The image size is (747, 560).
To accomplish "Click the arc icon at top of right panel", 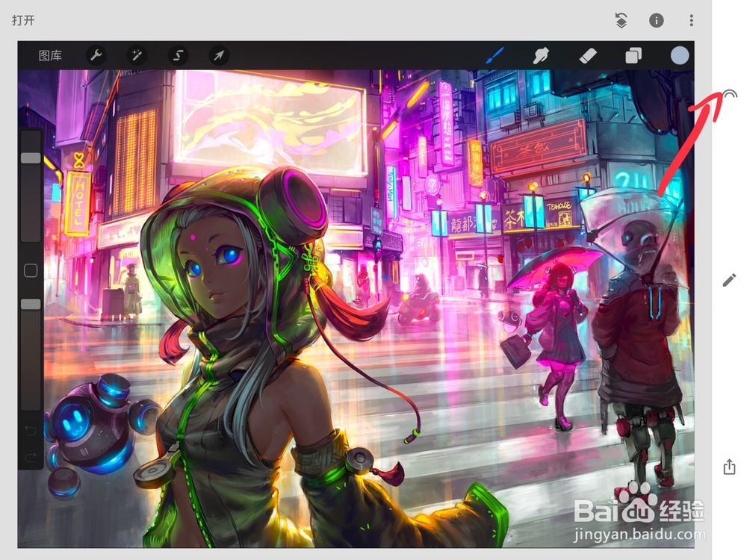I will tap(729, 94).
